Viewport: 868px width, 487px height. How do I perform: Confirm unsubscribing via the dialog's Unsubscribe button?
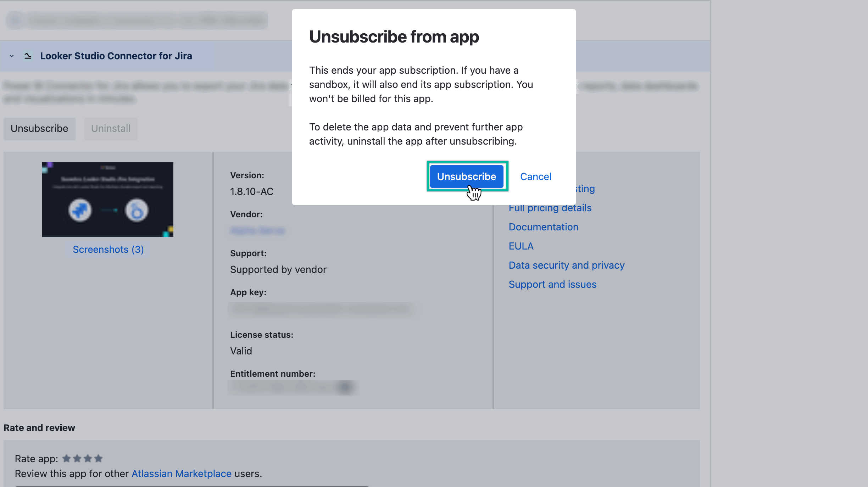tap(467, 176)
